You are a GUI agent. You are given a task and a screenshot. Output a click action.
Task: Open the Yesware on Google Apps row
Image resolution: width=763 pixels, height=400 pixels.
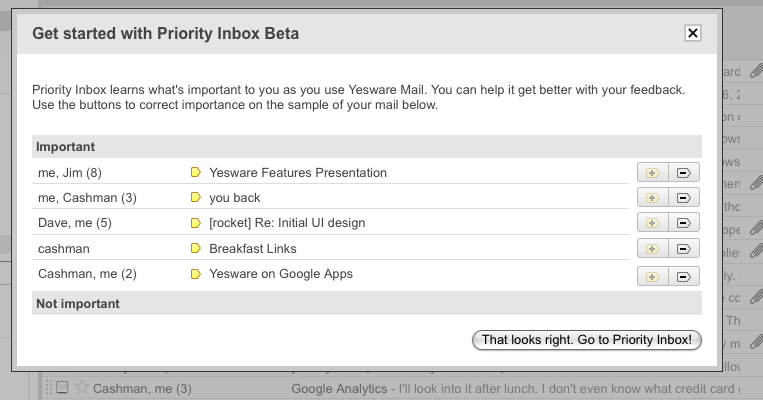330,274
